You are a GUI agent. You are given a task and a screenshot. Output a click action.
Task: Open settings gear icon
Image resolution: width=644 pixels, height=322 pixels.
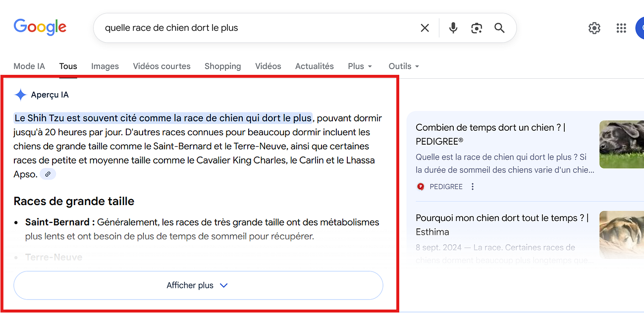click(594, 28)
